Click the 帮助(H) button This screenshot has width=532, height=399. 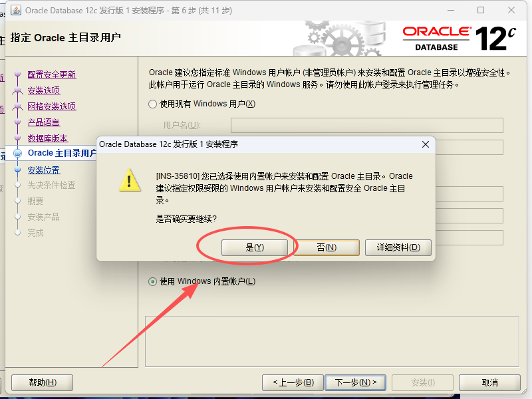(x=43, y=383)
